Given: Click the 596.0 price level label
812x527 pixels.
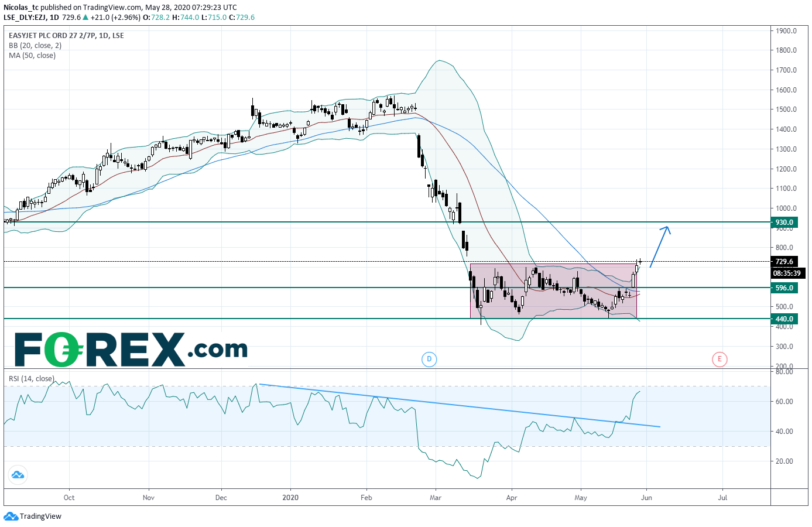Looking at the screenshot, I should click(784, 288).
